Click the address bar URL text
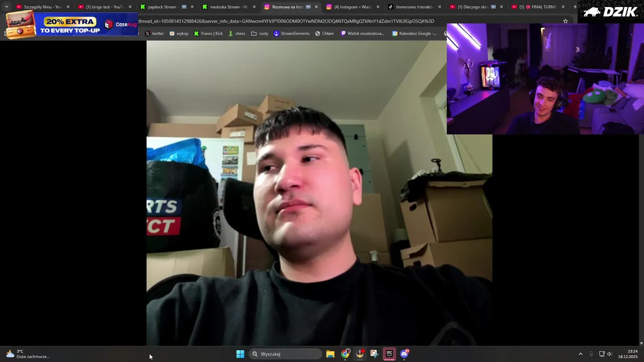644x362 pixels. pos(286,21)
